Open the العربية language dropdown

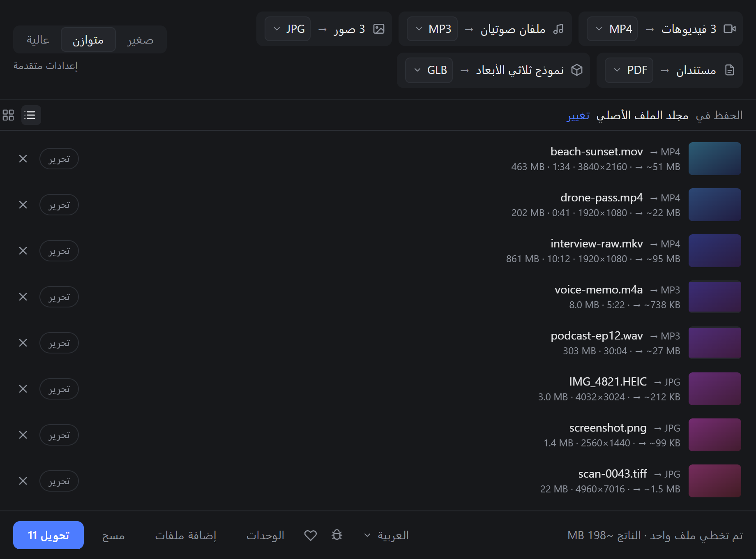(x=386, y=535)
